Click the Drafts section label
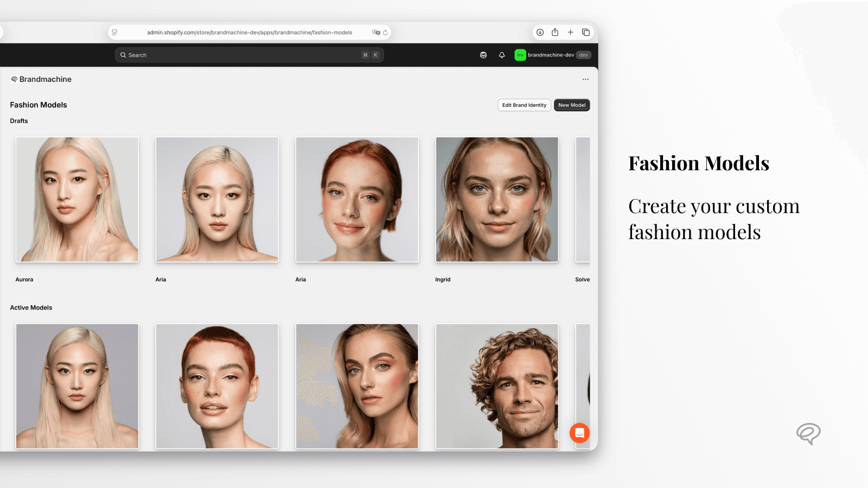Screen dimensions: 868x488 point(19,121)
